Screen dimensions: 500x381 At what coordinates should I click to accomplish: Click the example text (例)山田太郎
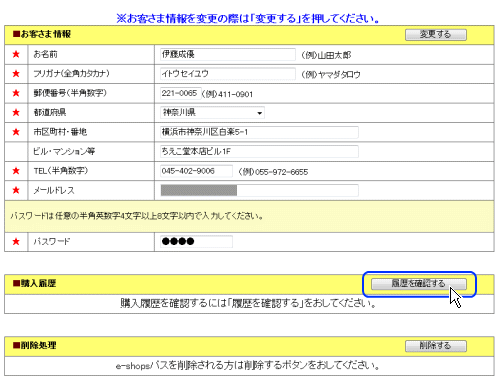(326, 55)
